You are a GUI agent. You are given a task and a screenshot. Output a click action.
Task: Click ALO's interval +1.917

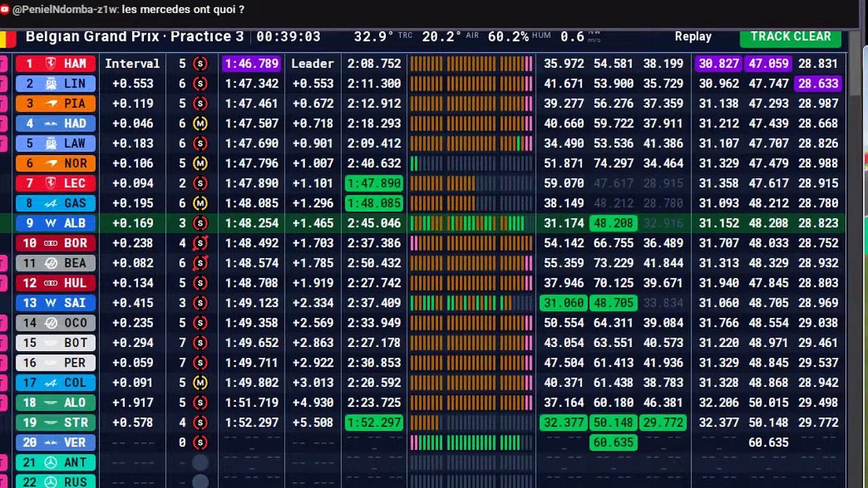132,403
